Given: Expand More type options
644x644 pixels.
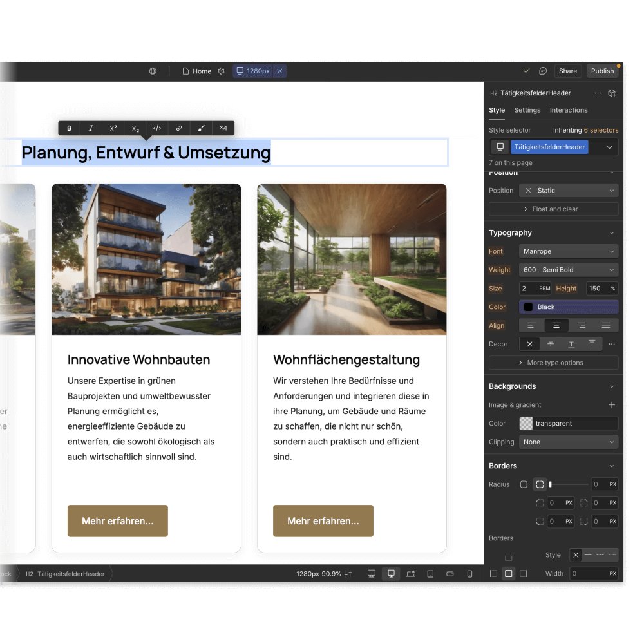Looking at the screenshot, I should pos(553,363).
